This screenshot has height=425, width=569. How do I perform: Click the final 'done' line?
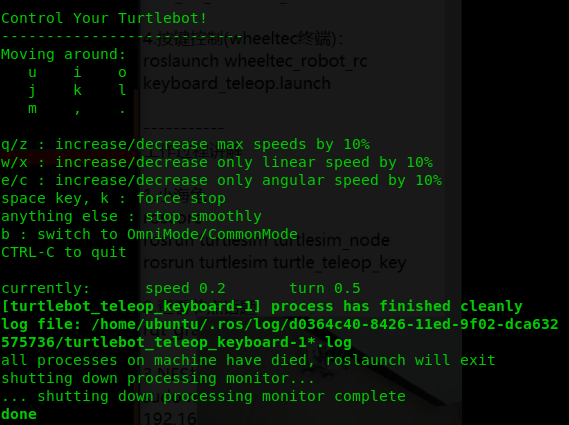point(19,414)
